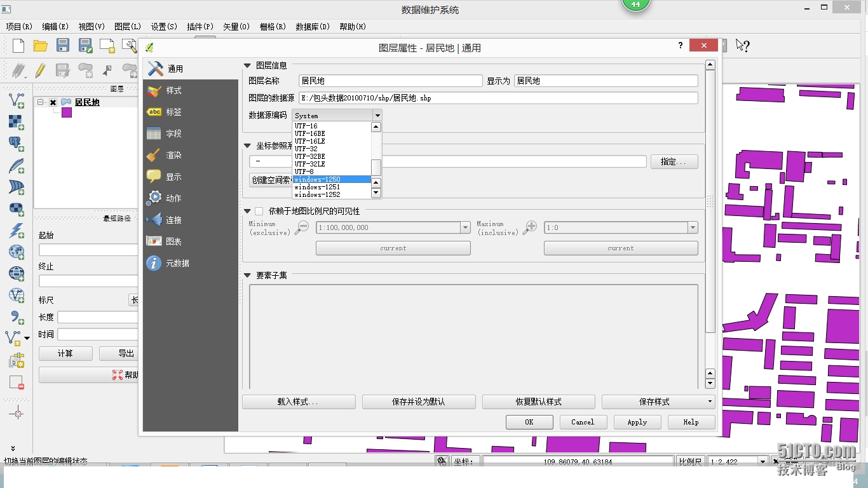Open the 数据源编码 System combo box
Screen dimensions: 868x488
coord(337,115)
